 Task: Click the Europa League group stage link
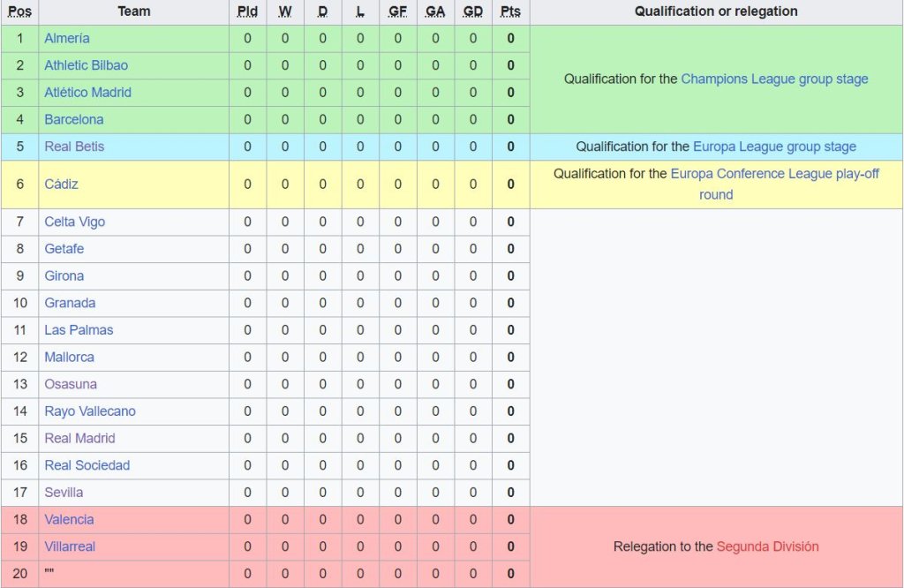click(x=774, y=147)
